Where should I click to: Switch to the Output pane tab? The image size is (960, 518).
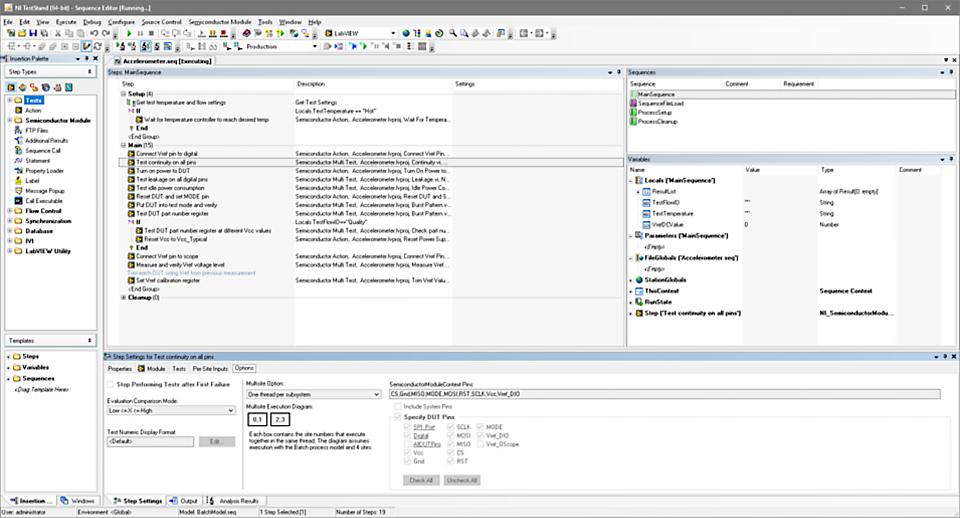point(184,501)
